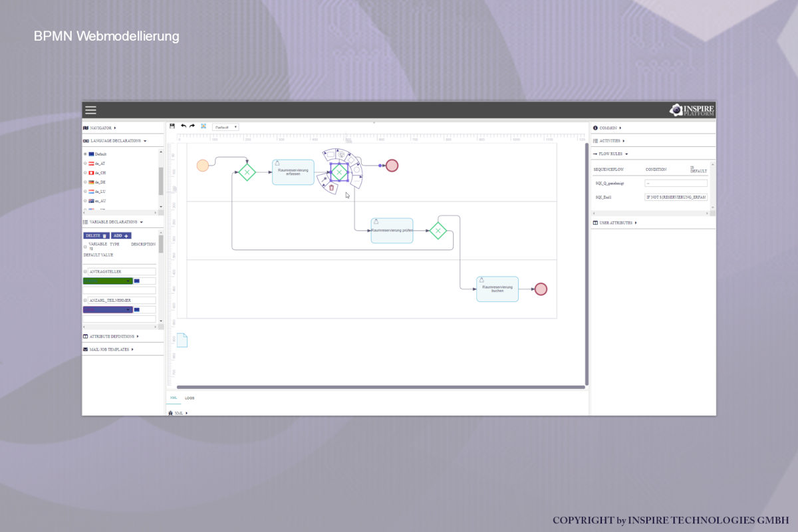
Task: Select the end event in the bottom lane
Action: (x=541, y=289)
